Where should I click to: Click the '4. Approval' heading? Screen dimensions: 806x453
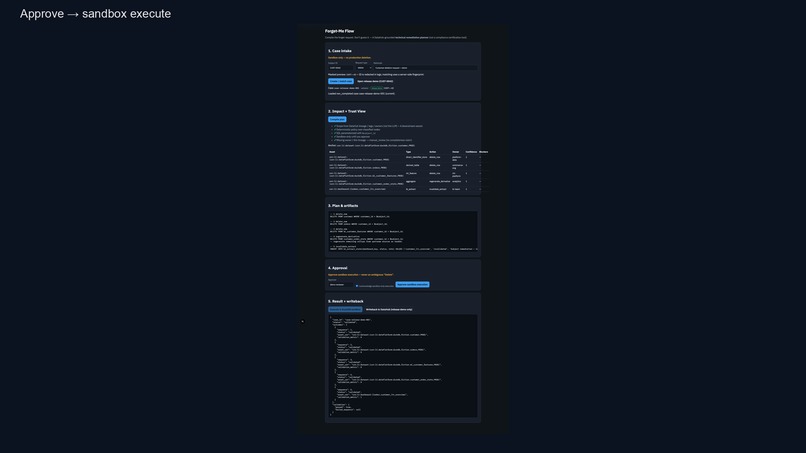click(338, 268)
